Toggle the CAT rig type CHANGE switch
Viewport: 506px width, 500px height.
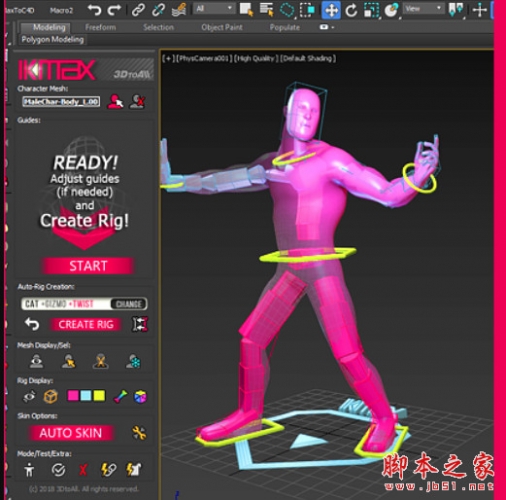click(129, 304)
